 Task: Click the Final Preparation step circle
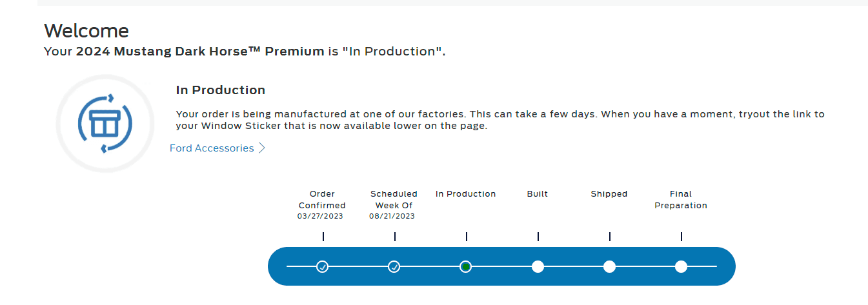tap(681, 266)
